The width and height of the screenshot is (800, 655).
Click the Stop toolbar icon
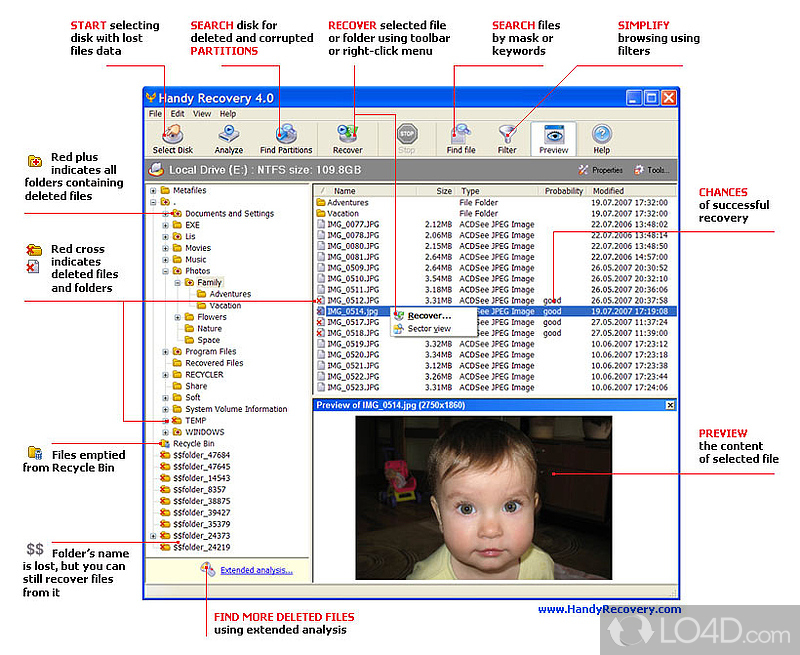[407, 134]
